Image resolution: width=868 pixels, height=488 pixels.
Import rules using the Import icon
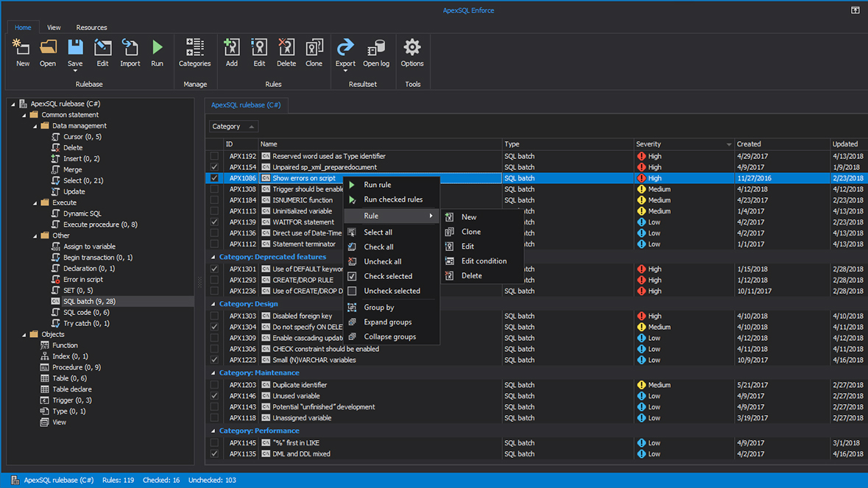pyautogui.click(x=130, y=52)
